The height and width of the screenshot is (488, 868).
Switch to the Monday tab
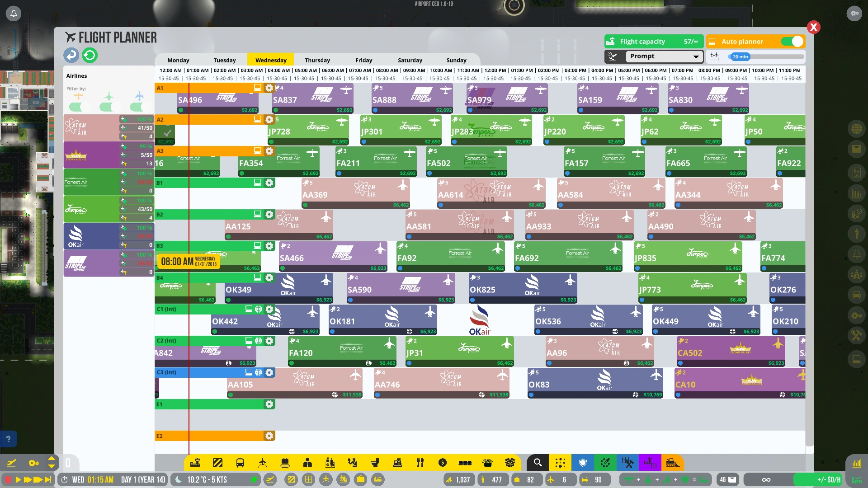(x=178, y=60)
